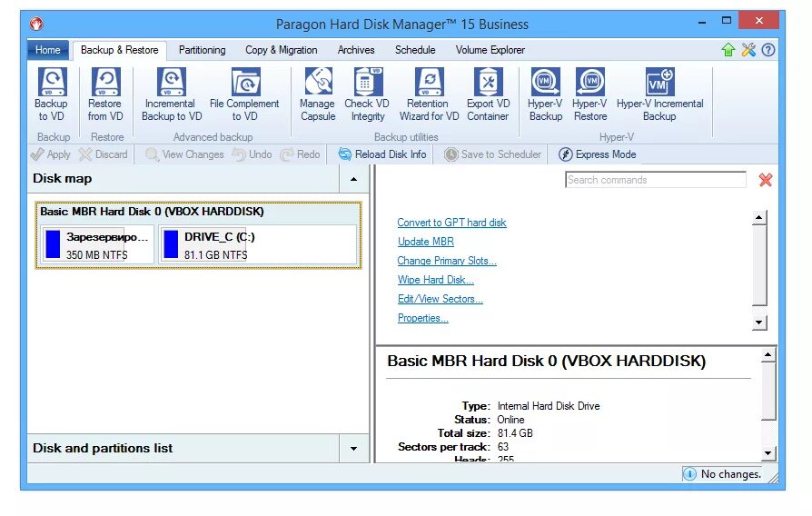Open Manage Capsule tool
The height and width of the screenshot is (516, 812).
[318, 94]
